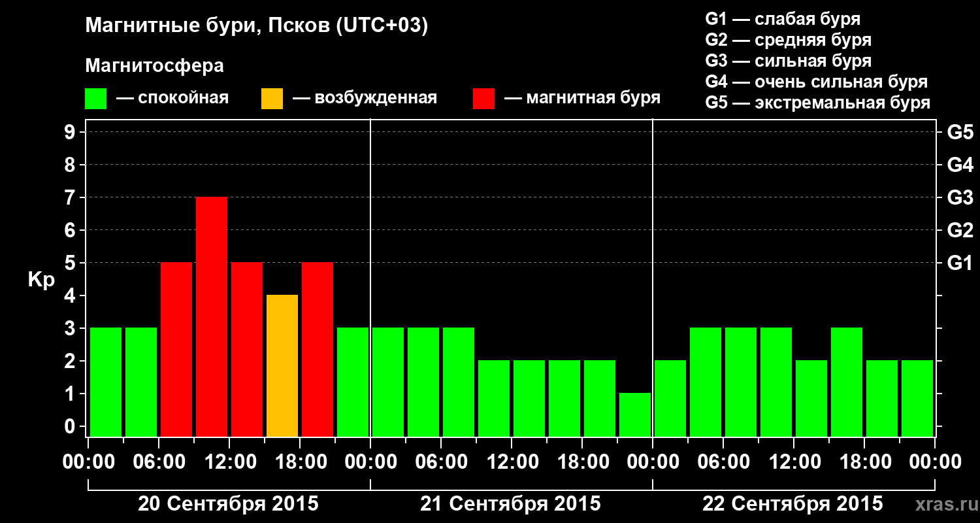This screenshot has width=980, height=523.
Task: Click the G3 label on right axis
Action: tap(960, 197)
